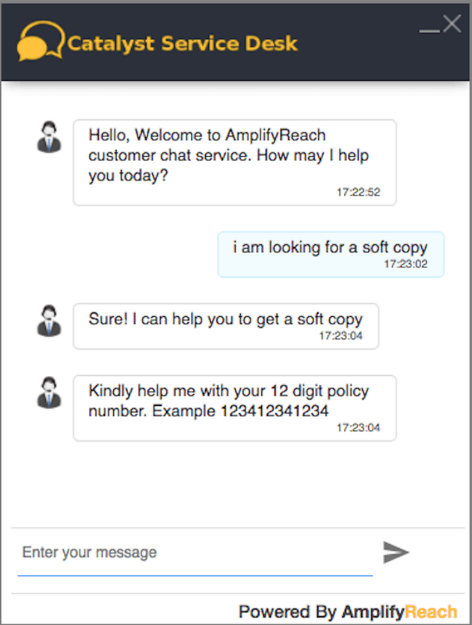Click the 'Sure! I can help you' reply bubble
This screenshot has width=472, height=625.
pyautogui.click(x=226, y=326)
